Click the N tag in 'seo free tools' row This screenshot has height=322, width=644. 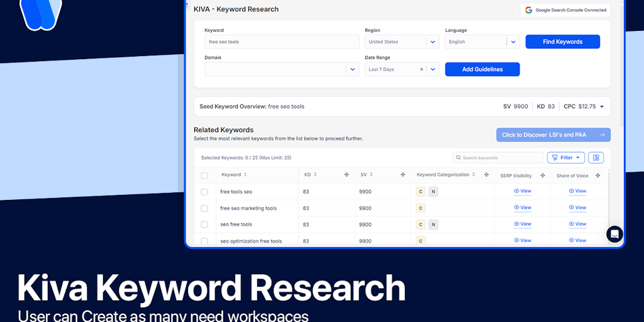click(x=433, y=225)
